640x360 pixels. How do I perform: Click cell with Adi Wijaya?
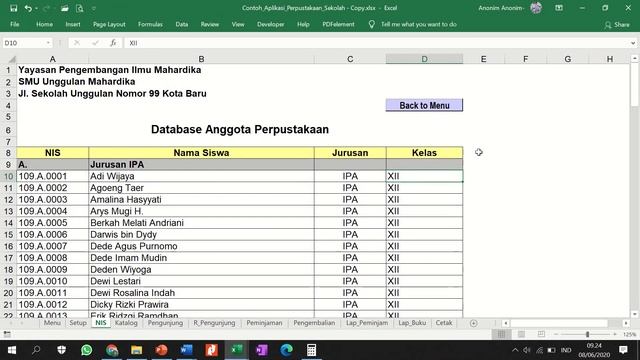click(x=201, y=176)
